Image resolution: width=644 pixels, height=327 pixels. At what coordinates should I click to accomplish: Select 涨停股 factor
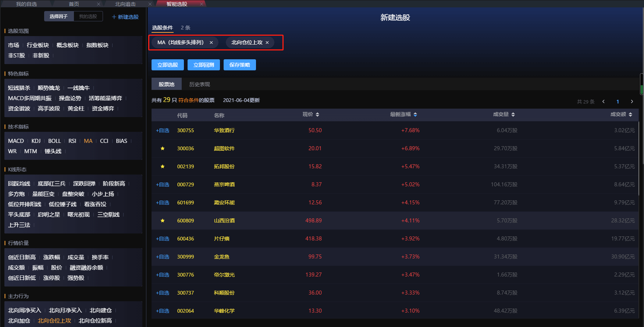(51, 278)
